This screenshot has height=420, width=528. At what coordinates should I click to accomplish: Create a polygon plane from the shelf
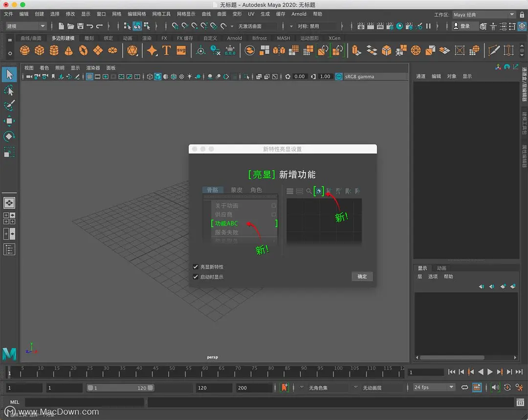pyautogui.click(x=98, y=50)
